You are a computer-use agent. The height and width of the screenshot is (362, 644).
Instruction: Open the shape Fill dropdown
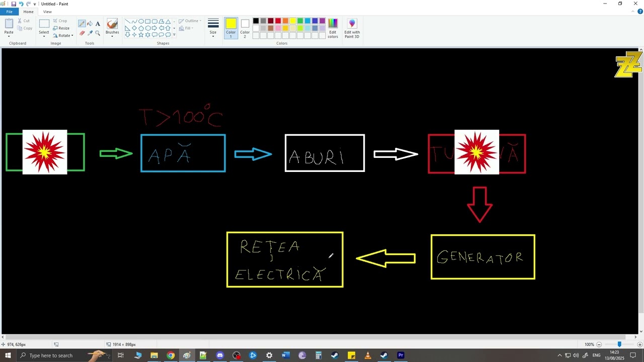pyautogui.click(x=186, y=28)
